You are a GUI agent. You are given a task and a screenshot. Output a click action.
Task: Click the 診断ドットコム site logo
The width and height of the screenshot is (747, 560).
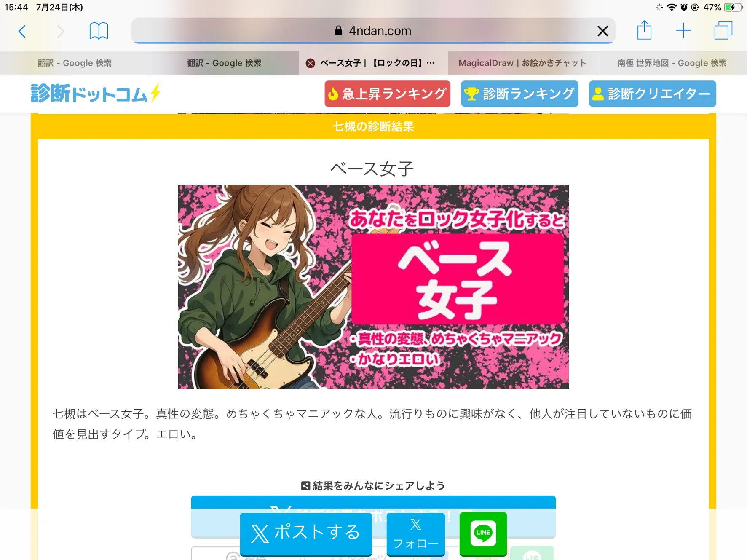point(96,93)
